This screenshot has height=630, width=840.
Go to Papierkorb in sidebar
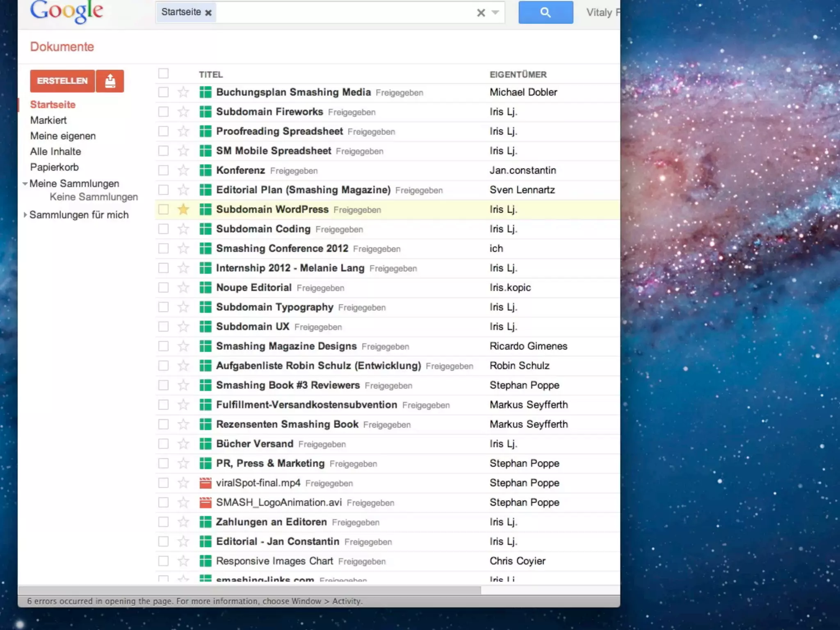(54, 167)
